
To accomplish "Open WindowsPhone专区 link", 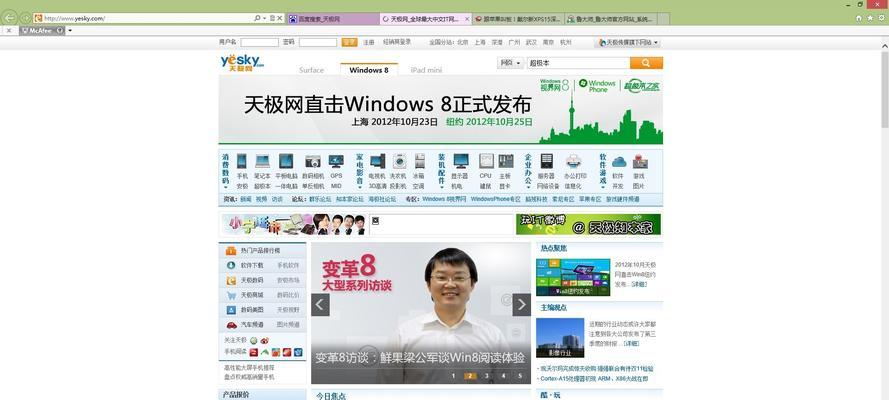I will [x=496, y=199].
